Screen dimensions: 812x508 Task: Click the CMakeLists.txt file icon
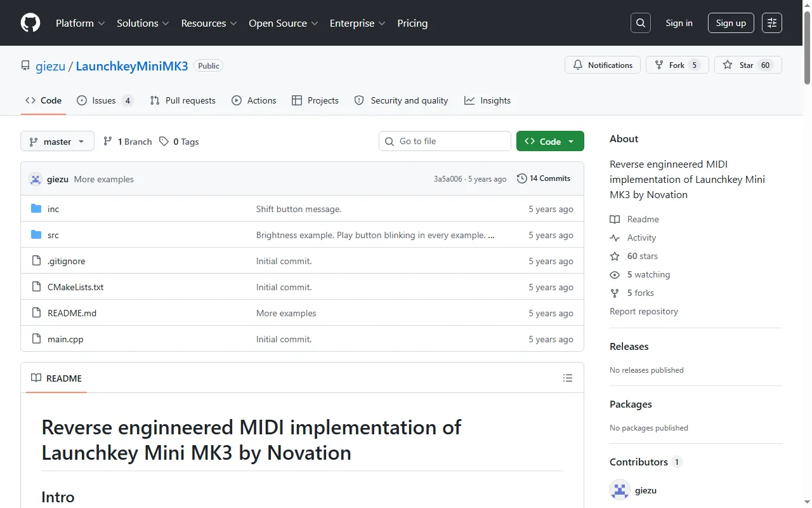click(36, 287)
